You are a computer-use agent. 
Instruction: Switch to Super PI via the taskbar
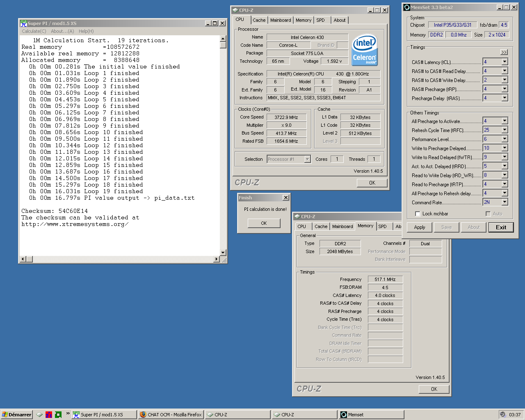pyautogui.click(x=104, y=415)
